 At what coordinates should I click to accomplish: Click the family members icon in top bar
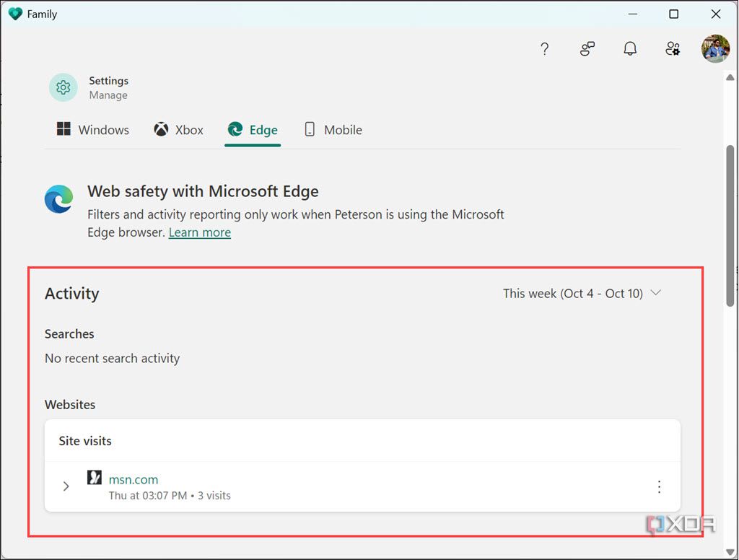587,48
